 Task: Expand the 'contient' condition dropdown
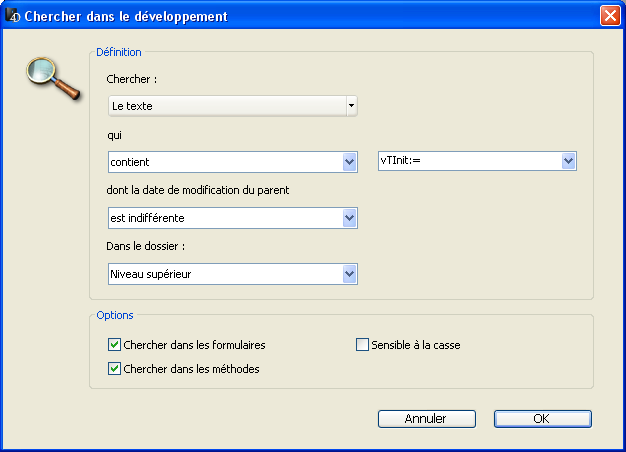tap(349, 162)
